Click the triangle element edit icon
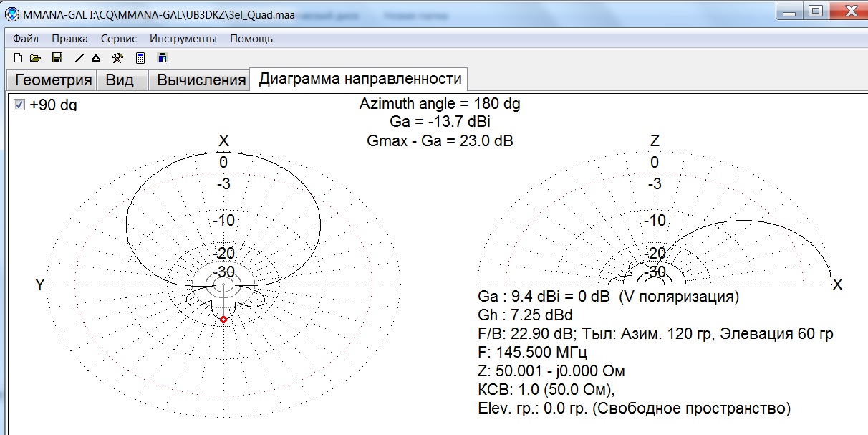The height and width of the screenshot is (435, 868). [x=96, y=57]
